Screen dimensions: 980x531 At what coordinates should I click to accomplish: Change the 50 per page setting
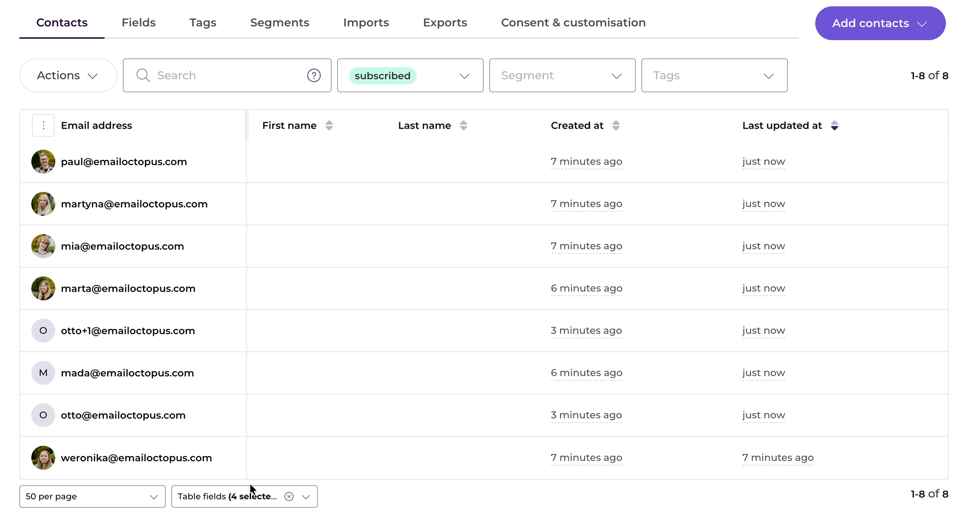point(92,496)
